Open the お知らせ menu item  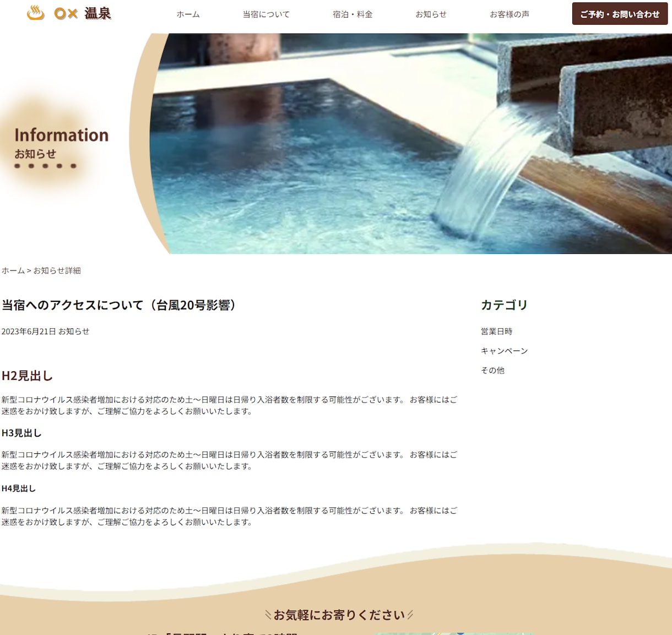(431, 14)
